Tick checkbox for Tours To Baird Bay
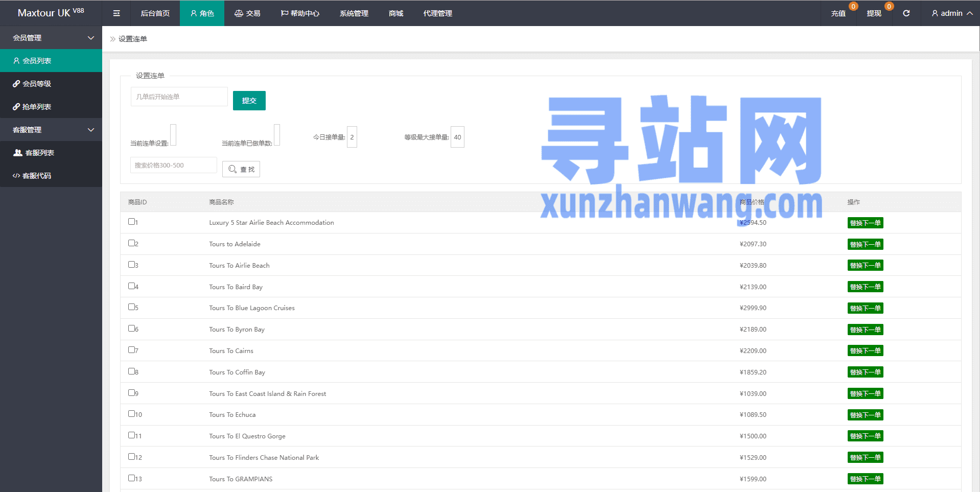Image resolution: width=980 pixels, height=492 pixels. [x=131, y=286]
